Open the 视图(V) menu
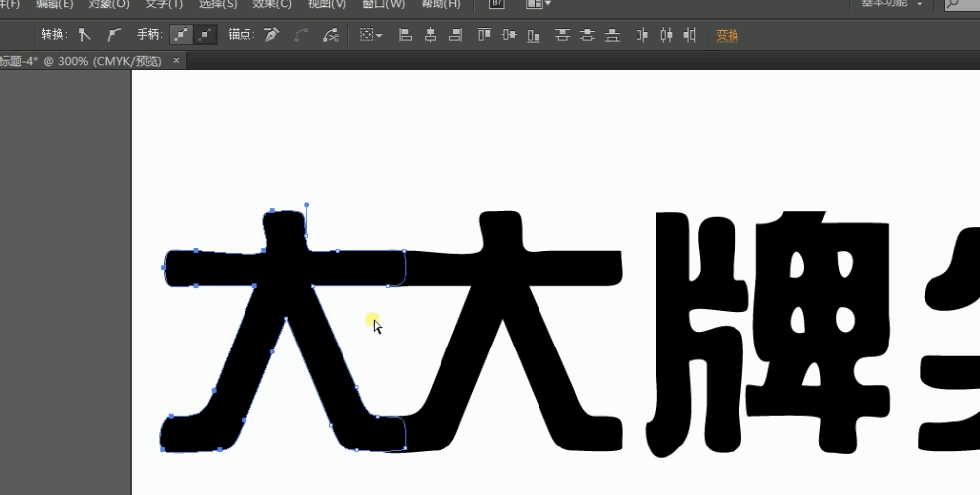Viewport: 980px width, 495px height. point(327,4)
